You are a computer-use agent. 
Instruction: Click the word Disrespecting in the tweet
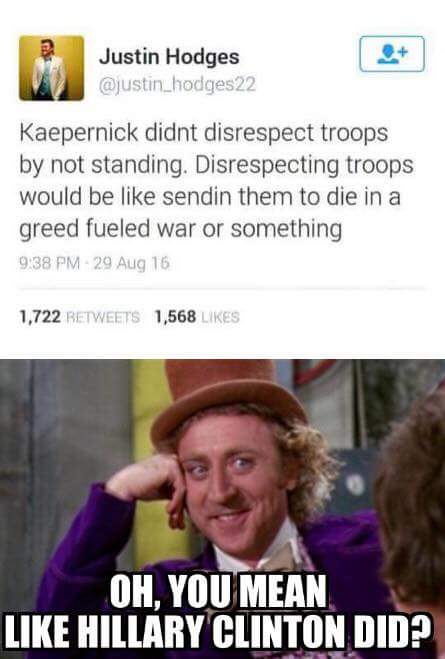coord(266,165)
